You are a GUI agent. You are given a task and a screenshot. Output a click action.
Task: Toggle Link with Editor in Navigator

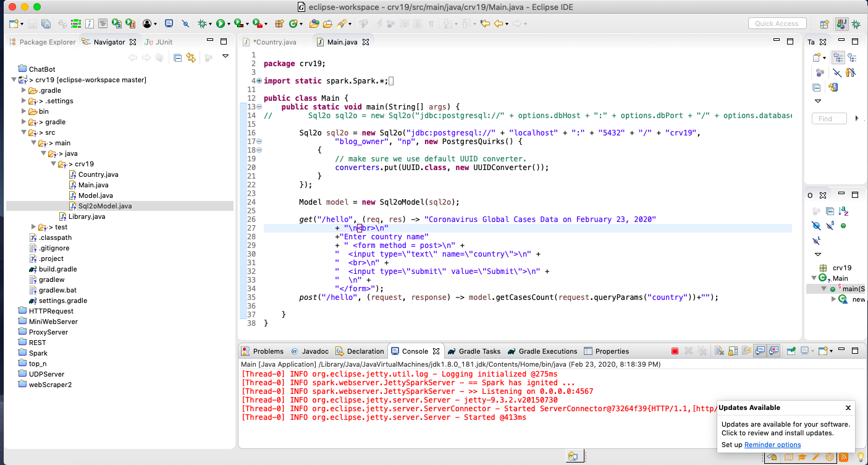point(191,58)
